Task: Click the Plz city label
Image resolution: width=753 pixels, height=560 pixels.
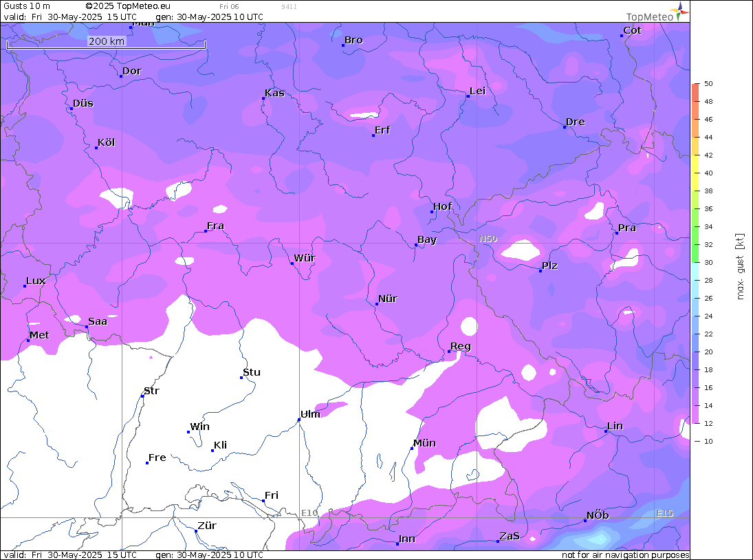Action: pyautogui.click(x=549, y=266)
